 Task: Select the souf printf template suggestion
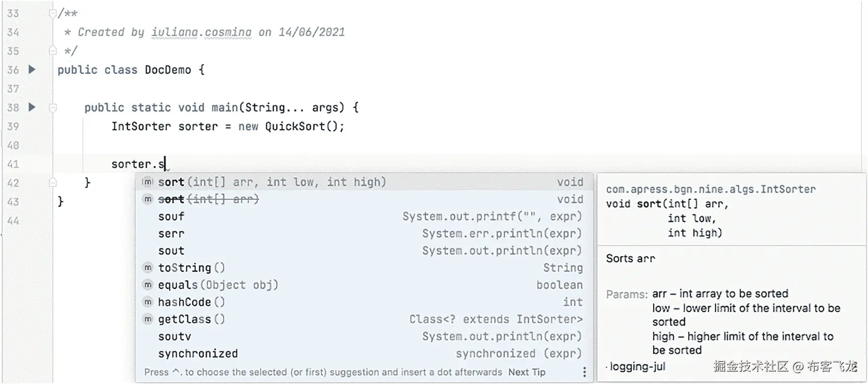coord(171,217)
